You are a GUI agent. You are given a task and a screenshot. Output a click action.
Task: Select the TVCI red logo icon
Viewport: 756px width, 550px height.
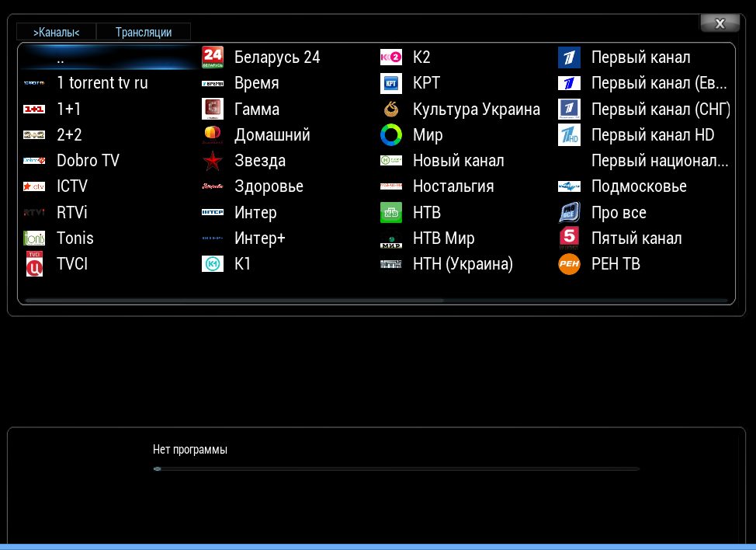tap(34, 264)
